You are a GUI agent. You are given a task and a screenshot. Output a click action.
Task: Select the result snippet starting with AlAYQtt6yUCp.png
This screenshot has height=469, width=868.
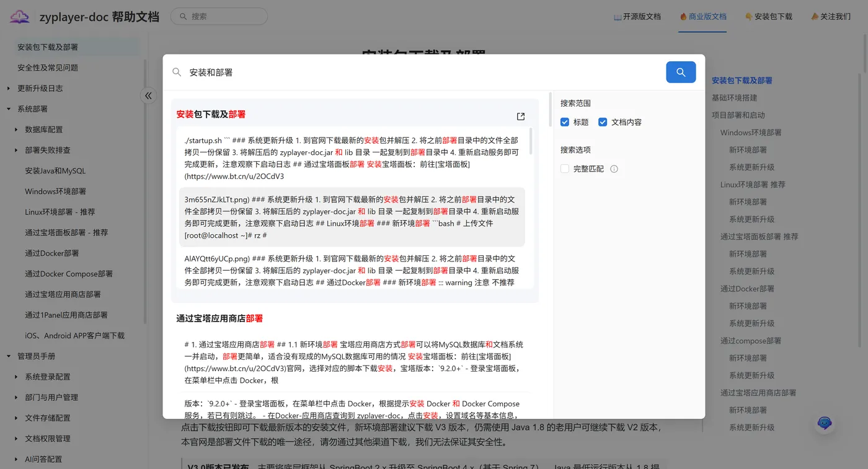352,270
